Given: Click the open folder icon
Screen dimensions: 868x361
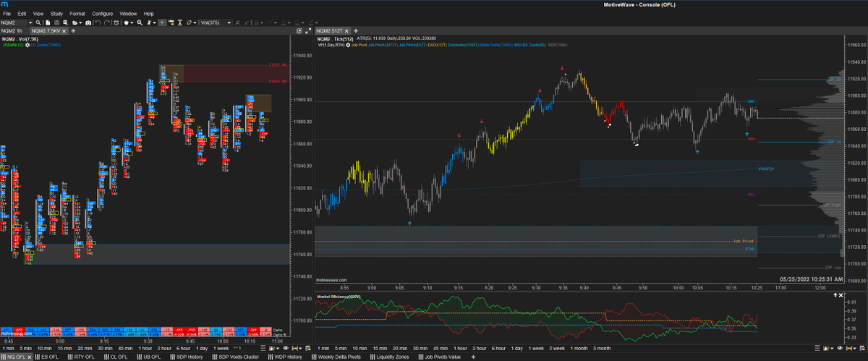Looking at the screenshot, I should click(x=75, y=22).
